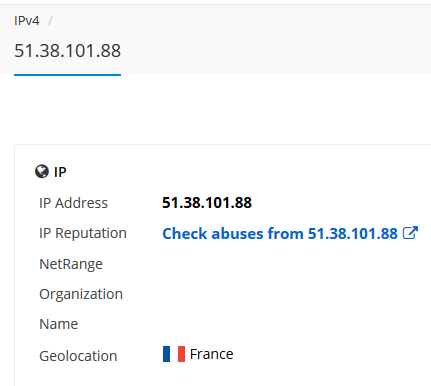Viewport: 431px width, 386px height.
Task: Select the 51.38.101.88 page title tab
Action: 67,51
